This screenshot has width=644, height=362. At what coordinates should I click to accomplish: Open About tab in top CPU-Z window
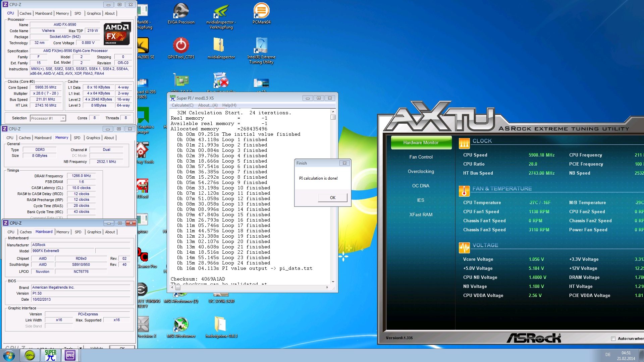click(x=110, y=13)
